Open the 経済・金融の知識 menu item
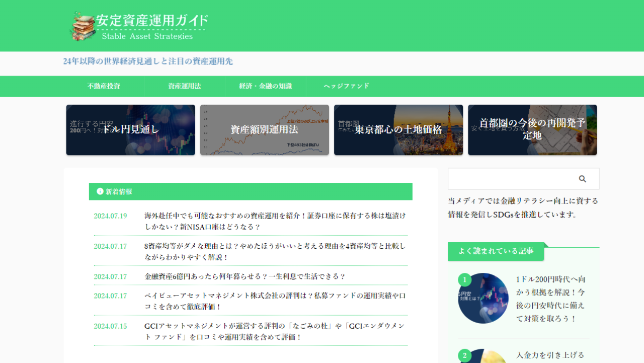Screen dimensions: 644x363 coord(266,86)
